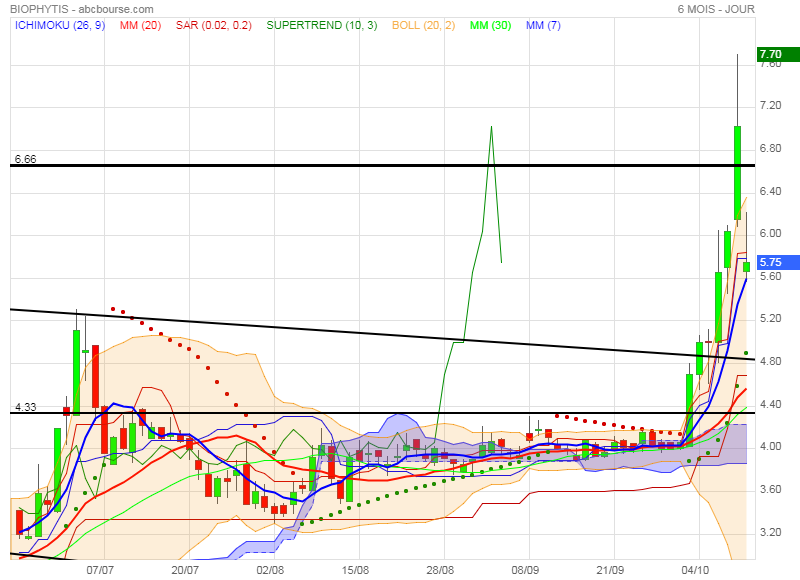This screenshot has width=800, height=580.
Task: Click the 04/10 date on the time axis
Action: tap(695, 570)
